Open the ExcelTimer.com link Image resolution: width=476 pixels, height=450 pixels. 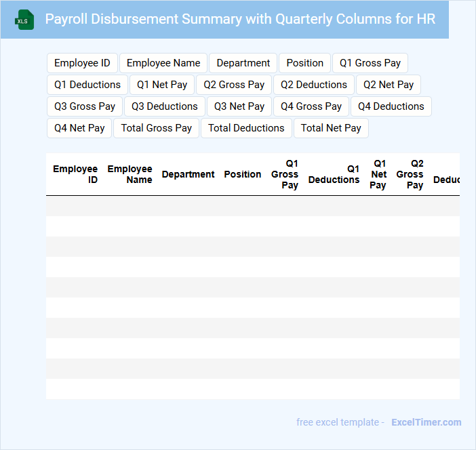tap(426, 422)
